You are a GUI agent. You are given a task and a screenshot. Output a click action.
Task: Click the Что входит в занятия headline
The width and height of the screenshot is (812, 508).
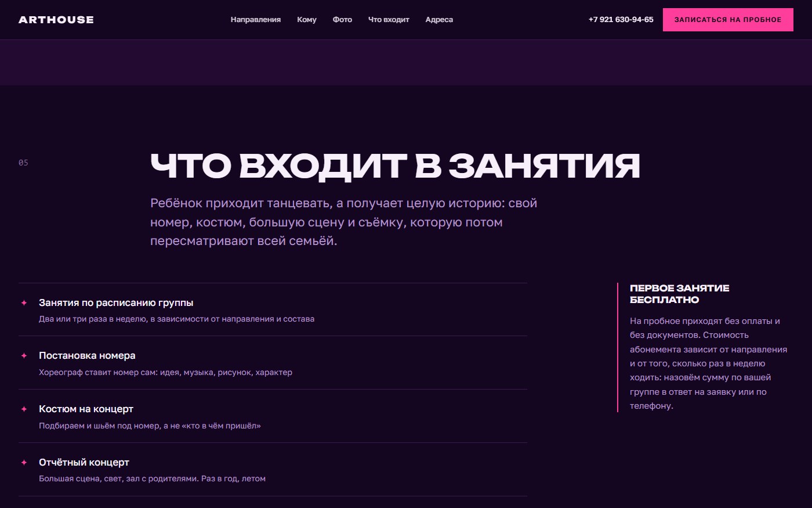click(x=395, y=165)
